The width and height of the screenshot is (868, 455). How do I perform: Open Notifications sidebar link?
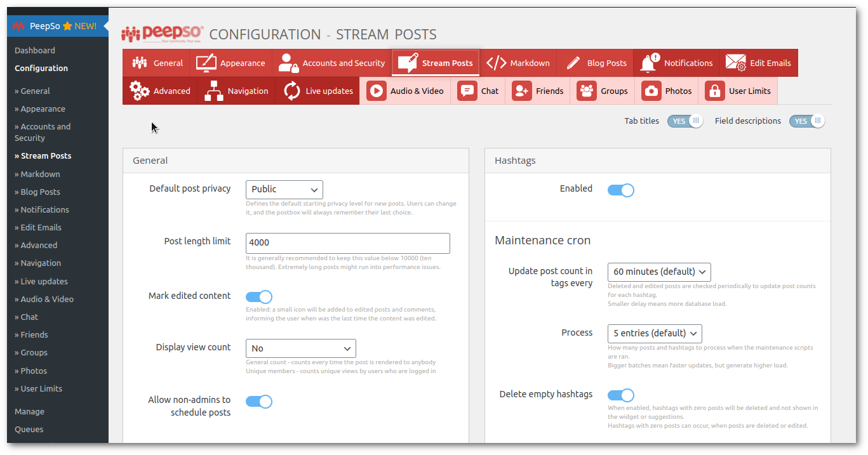click(42, 209)
